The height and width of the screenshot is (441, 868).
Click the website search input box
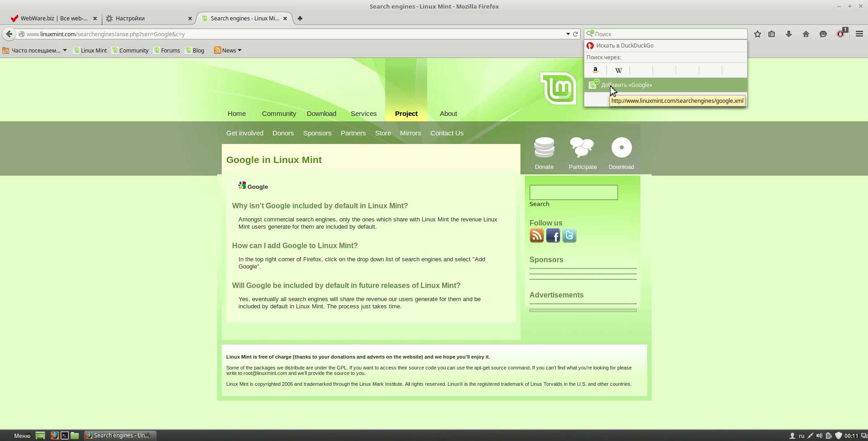click(573, 192)
